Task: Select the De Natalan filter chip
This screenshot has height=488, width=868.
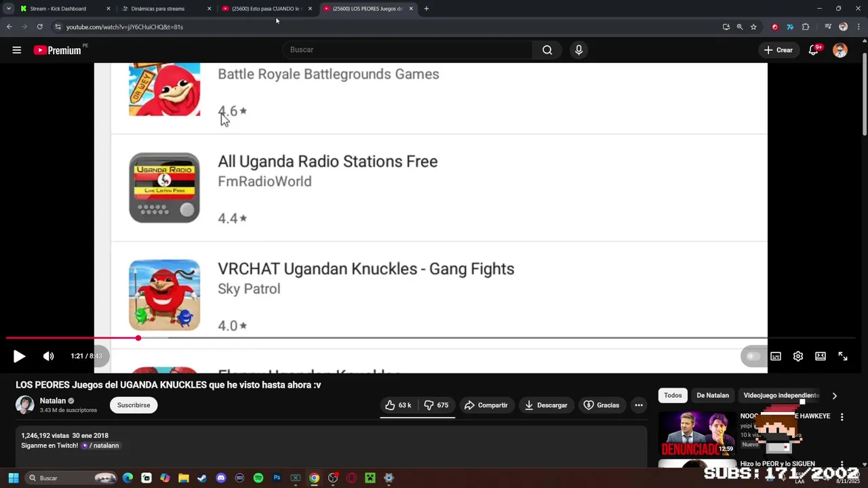Action: click(x=713, y=395)
